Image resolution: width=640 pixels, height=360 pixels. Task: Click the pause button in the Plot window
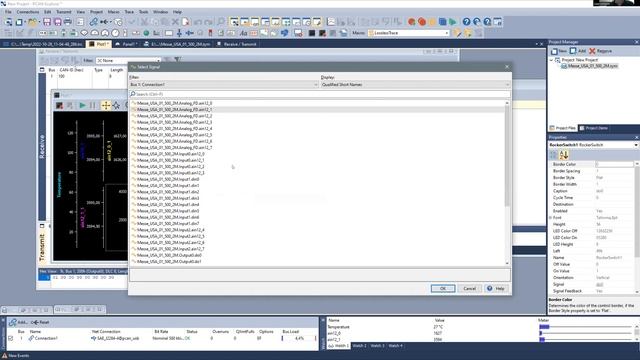click(x=93, y=105)
